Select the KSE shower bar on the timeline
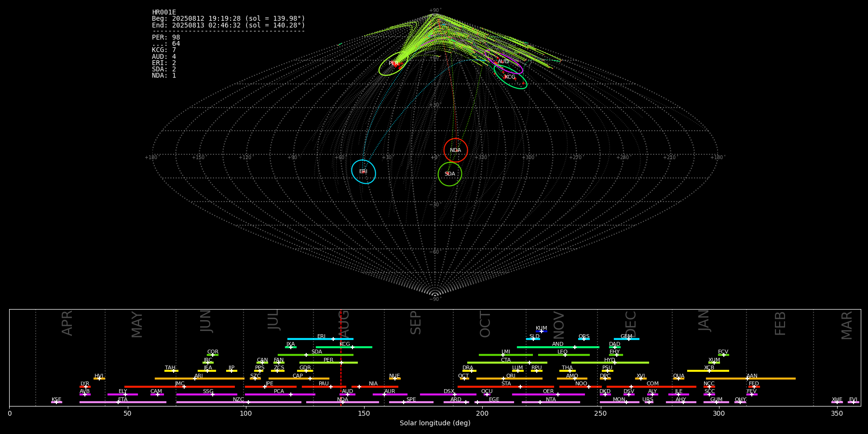Screen dimensions: 868x434 tap(56, 402)
